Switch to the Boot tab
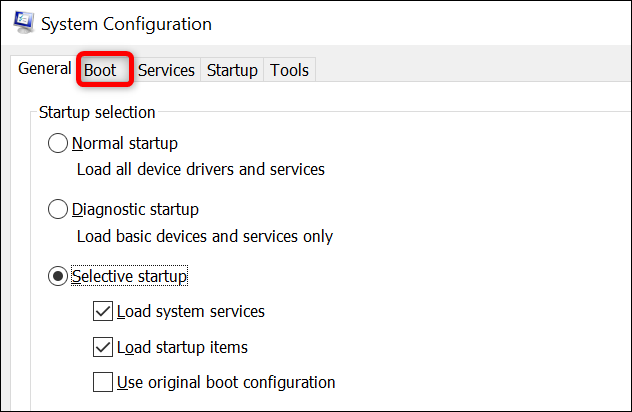Image resolution: width=632 pixels, height=412 pixels. coord(100,71)
